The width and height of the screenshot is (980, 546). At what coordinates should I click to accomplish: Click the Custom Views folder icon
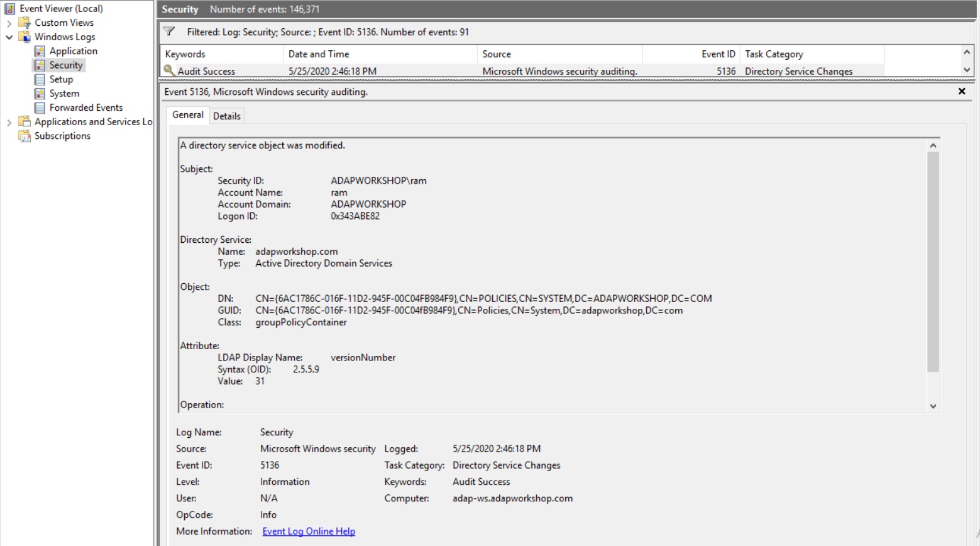(25, 23)
